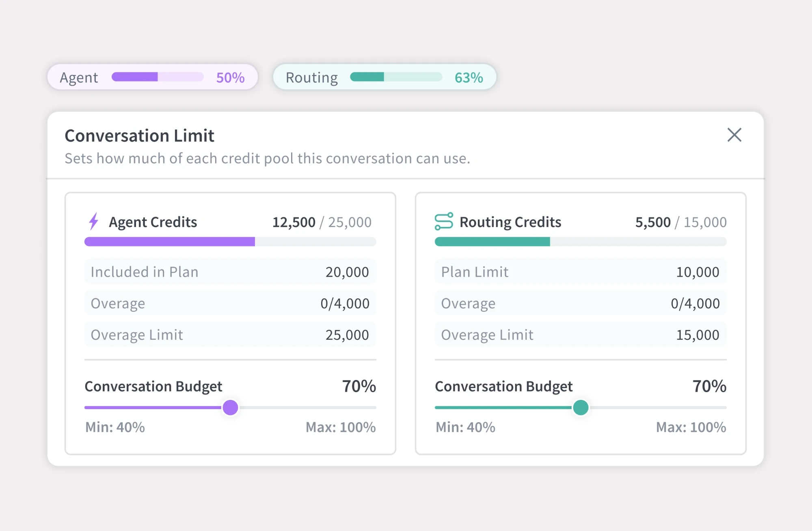Click the Overage row under Agent Credits
Screen dimensions: 812x531
pos(230,303)
